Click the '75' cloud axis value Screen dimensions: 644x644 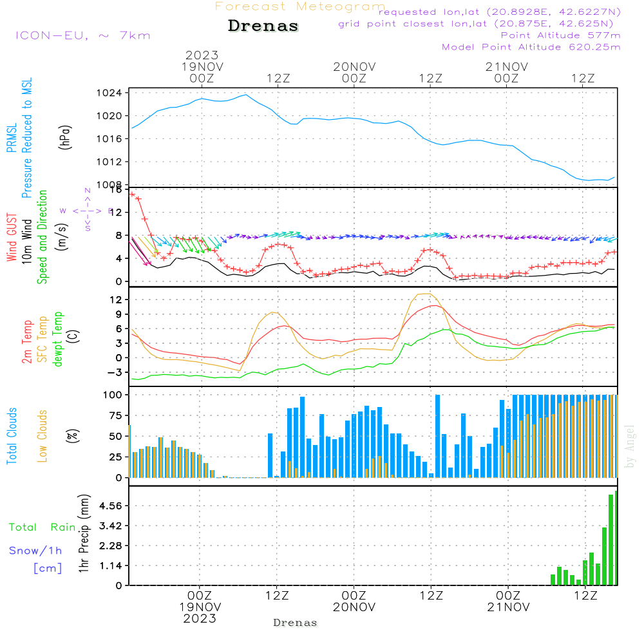[x=115, y=415]
